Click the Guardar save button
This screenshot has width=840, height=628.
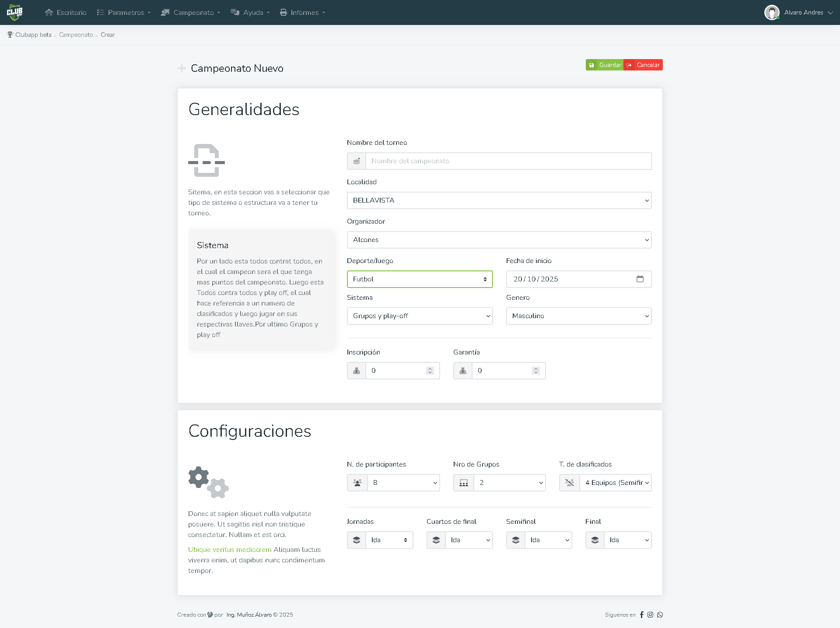pyautogui.click(x=605, y=65)
